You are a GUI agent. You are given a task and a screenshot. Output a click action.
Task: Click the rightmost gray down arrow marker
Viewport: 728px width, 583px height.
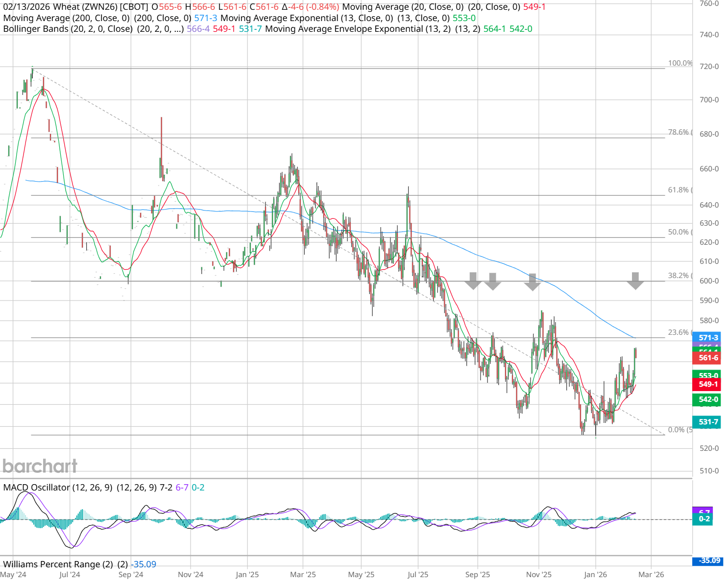635,280
